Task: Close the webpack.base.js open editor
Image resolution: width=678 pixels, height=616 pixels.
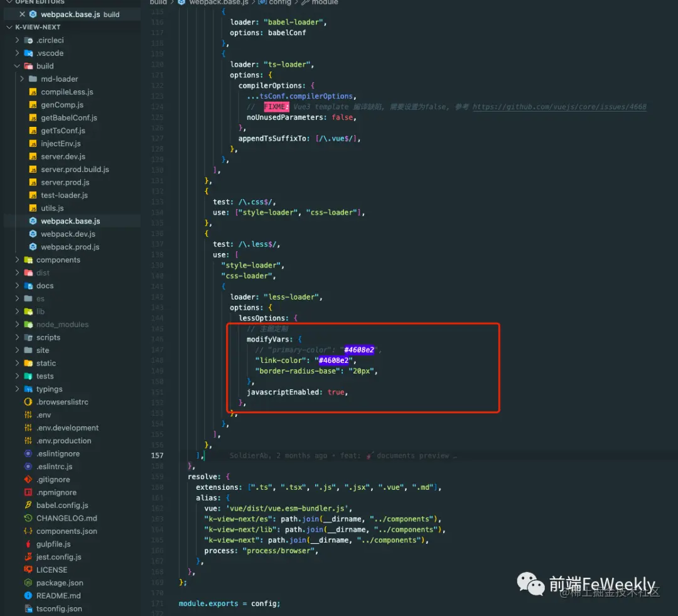Action: tap(22, 14)
